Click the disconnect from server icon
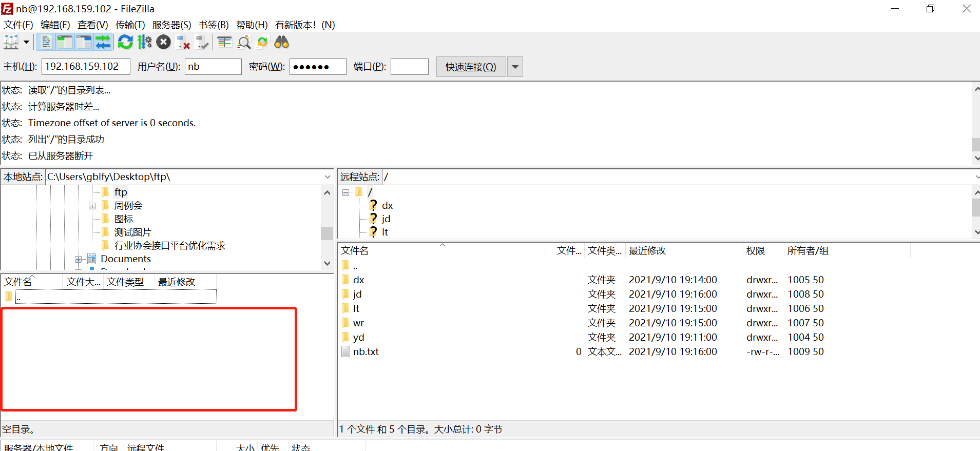 [x=183, y=42]
